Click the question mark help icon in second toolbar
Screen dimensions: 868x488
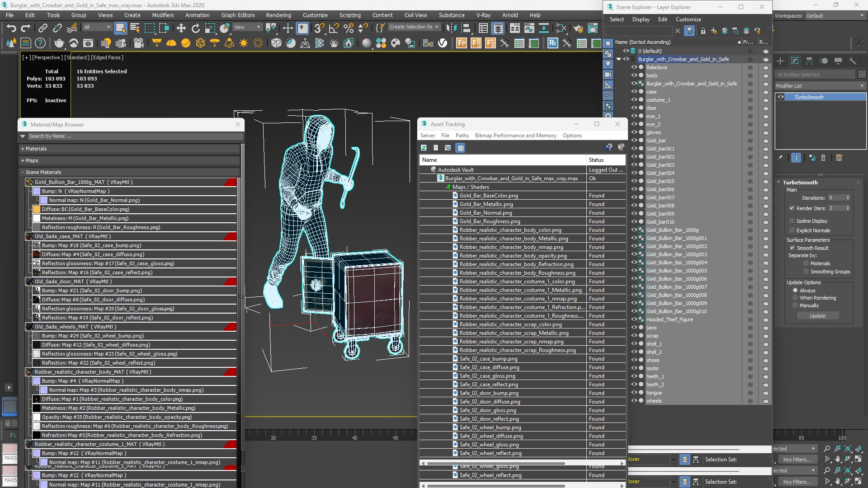point(40,43)
